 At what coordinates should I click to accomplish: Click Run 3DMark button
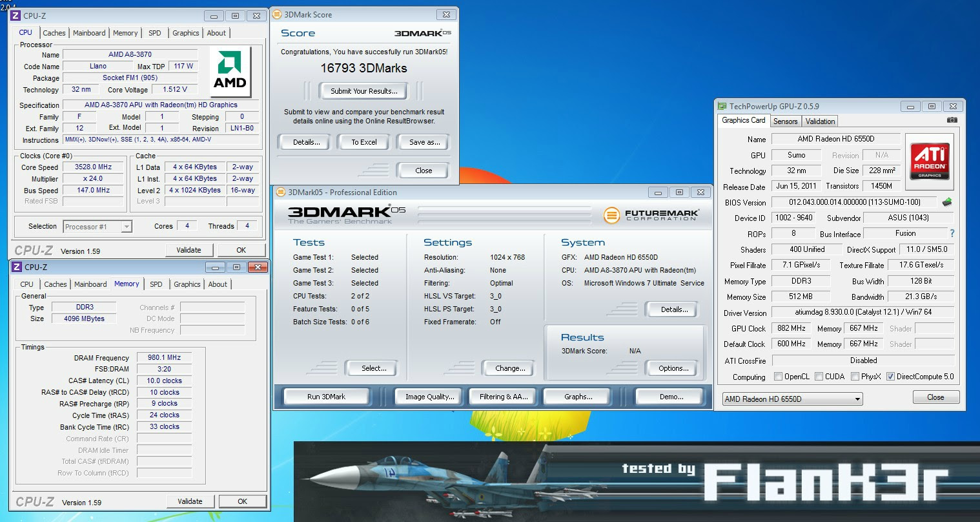[x=326, y=397]
